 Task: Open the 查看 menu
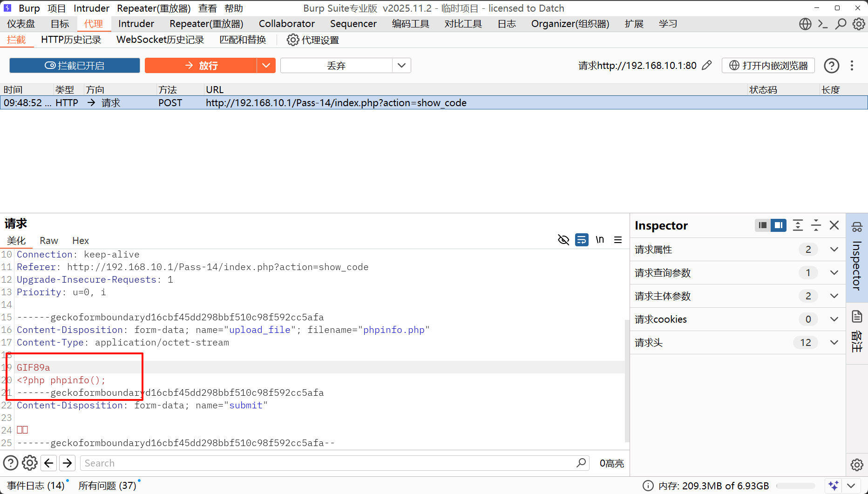(208, 8)
